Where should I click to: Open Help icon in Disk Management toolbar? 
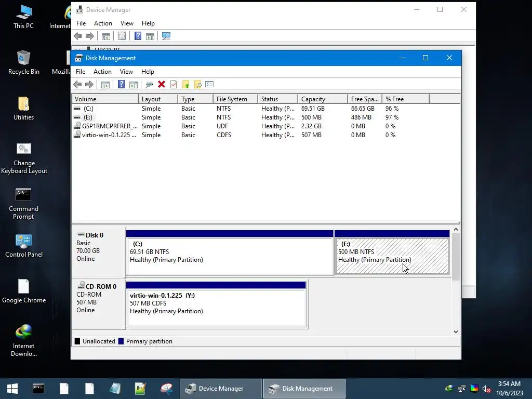click(x=121, y=85)
